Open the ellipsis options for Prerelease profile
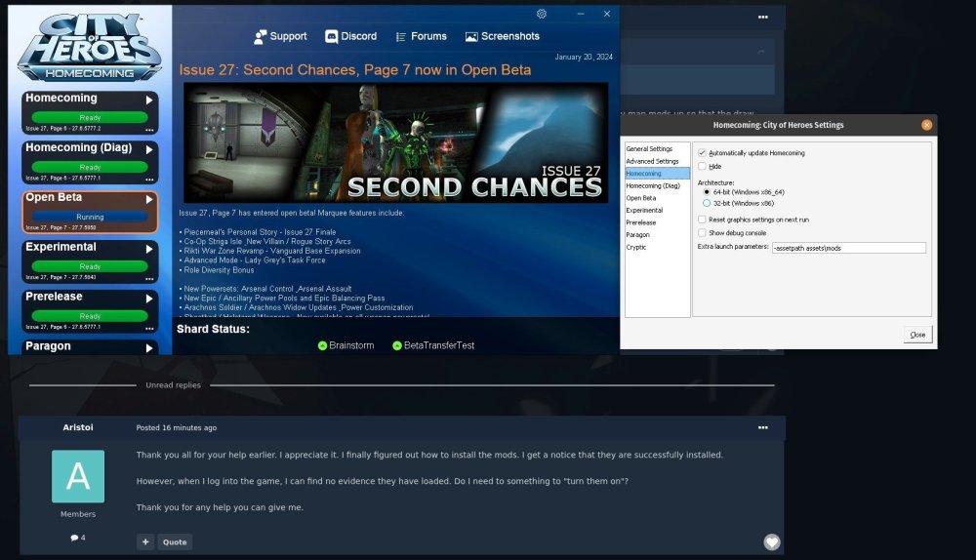 click(x=149, y=327)
